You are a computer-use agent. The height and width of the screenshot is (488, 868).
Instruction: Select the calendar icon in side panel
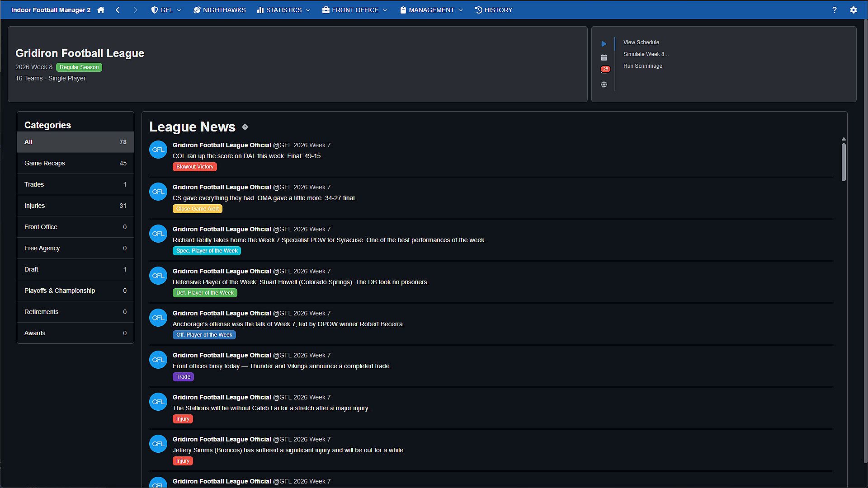click(604, 57)
